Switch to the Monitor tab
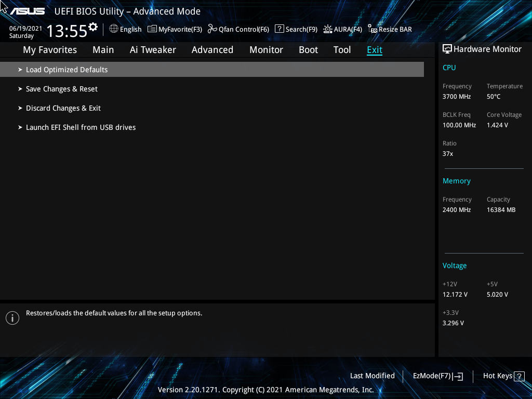532x399 pixels. 266,49
